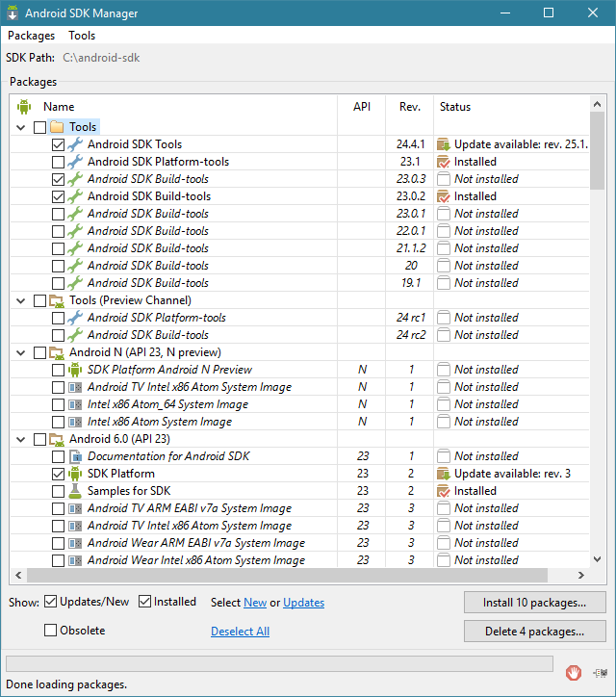Click the not-installed status icon for Build-tools 19.1
The height and width of the screenshot is (697, 616).
(x=444, y=283)
